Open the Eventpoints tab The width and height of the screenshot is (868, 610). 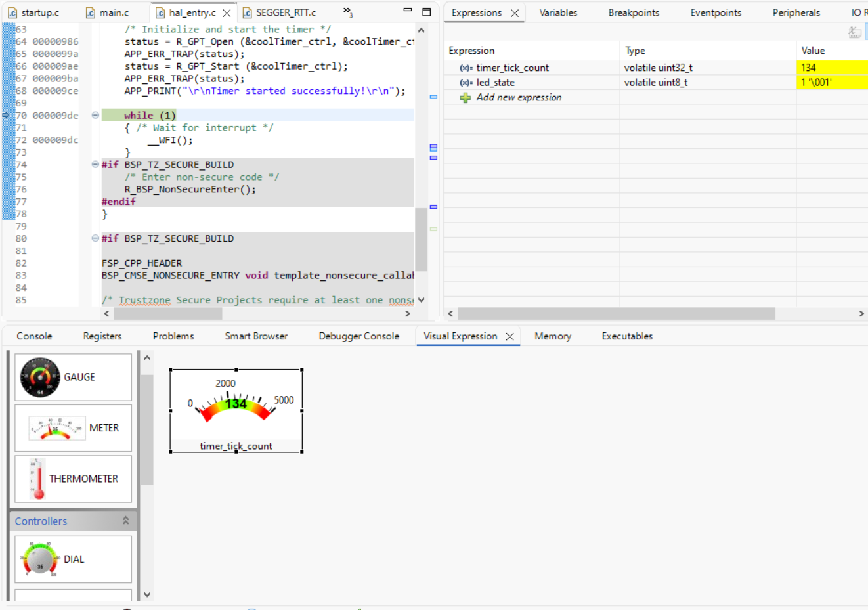pyautogui.click(x=716, y=12)
